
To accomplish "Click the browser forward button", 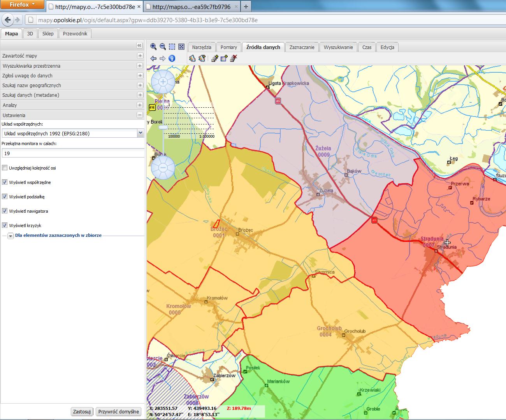I will click(x=18, y=20).
